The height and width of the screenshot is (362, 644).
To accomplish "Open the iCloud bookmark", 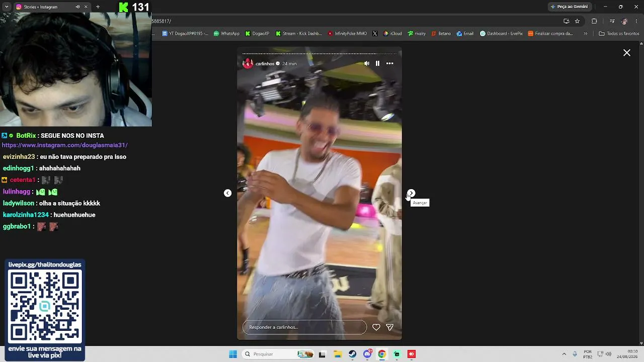I will [392, 34].
